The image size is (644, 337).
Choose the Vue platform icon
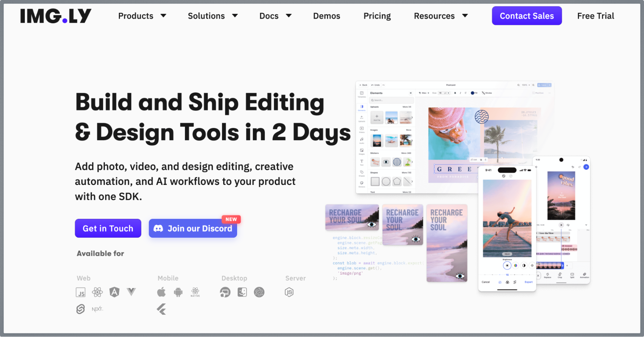(x=131, y=292)
